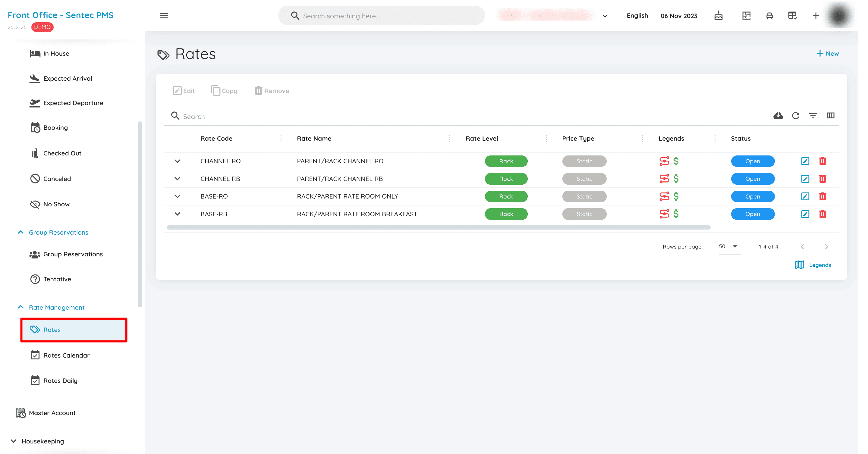Screen dimensions: 868x454
Task: Click the printer icon in top bar
Action: pos(770,15)
